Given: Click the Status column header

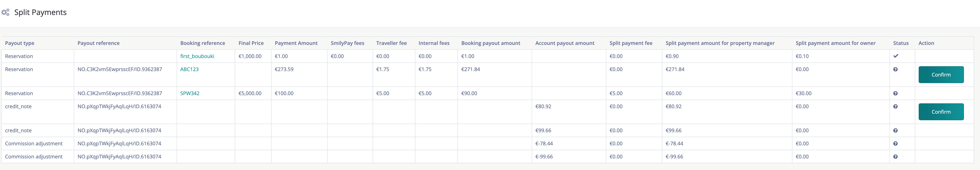Looking at the screenshot, I should tap(900, 43).
